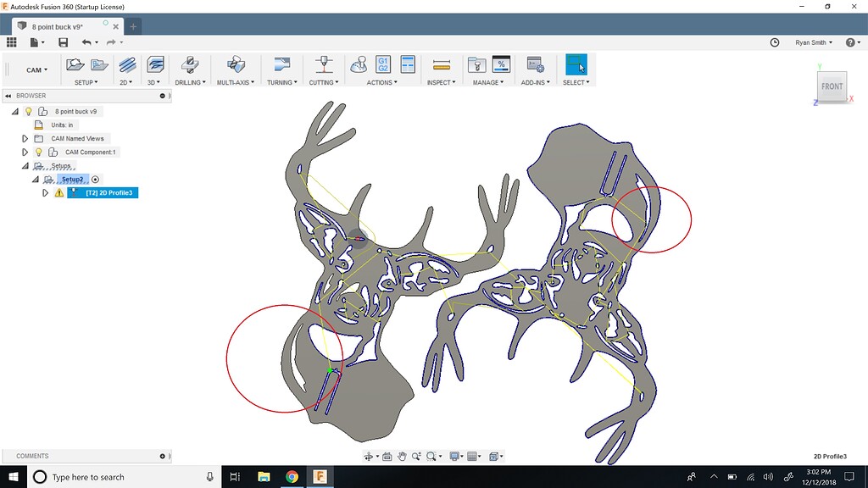Open the CAM workspace switcher dropdown
The image size is (868, 488).
[x=35, y=69]
